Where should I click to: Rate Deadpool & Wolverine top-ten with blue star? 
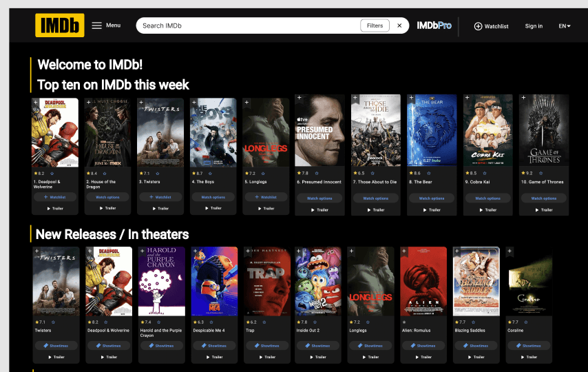[x=52, y=174]
